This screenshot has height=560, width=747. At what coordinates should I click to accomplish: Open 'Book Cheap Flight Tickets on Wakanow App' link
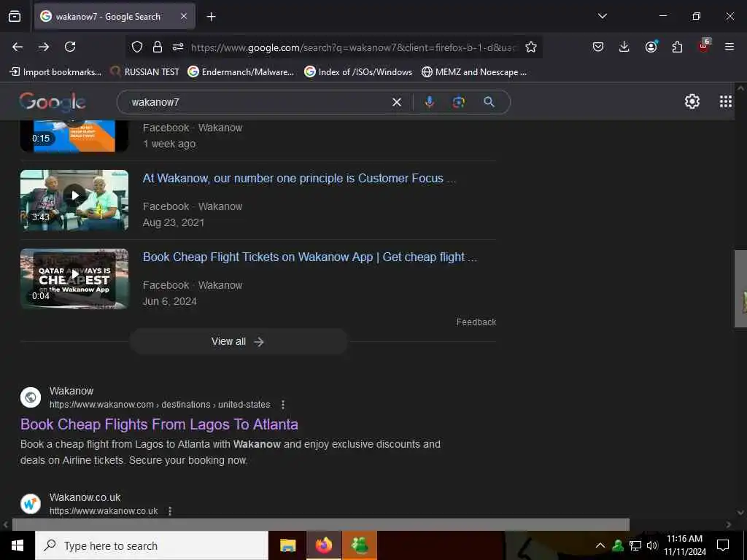[309, 257]
